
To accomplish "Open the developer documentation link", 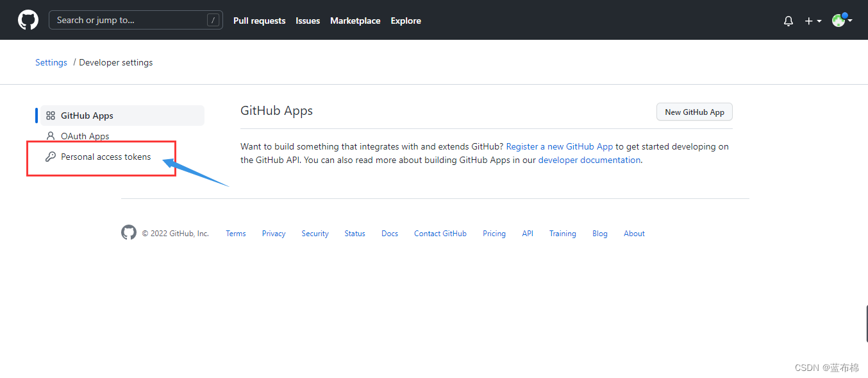I will coord(589,160).
